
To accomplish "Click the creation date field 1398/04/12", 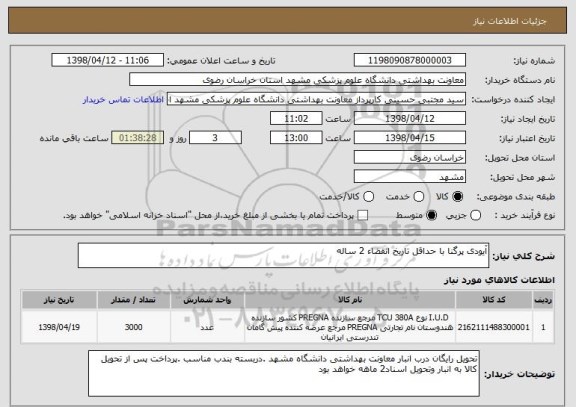I will click(410, 118).
